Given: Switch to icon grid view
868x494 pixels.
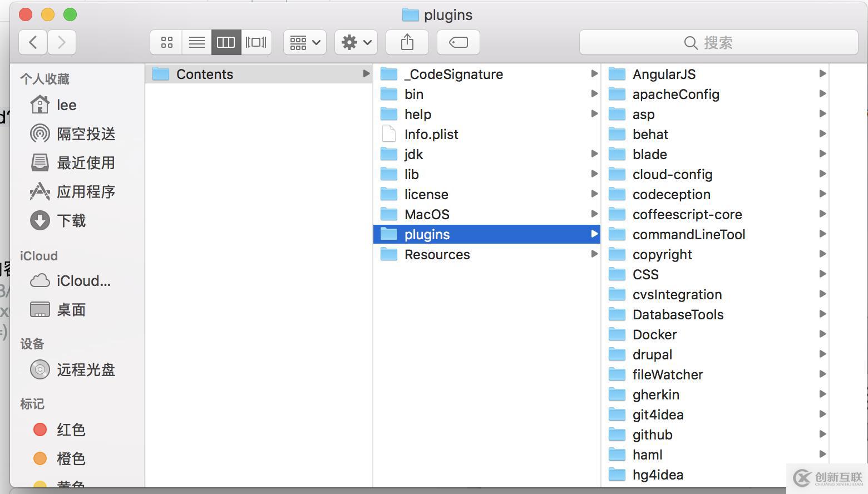Looking at the screenshot, I should (x=166, y=42).
